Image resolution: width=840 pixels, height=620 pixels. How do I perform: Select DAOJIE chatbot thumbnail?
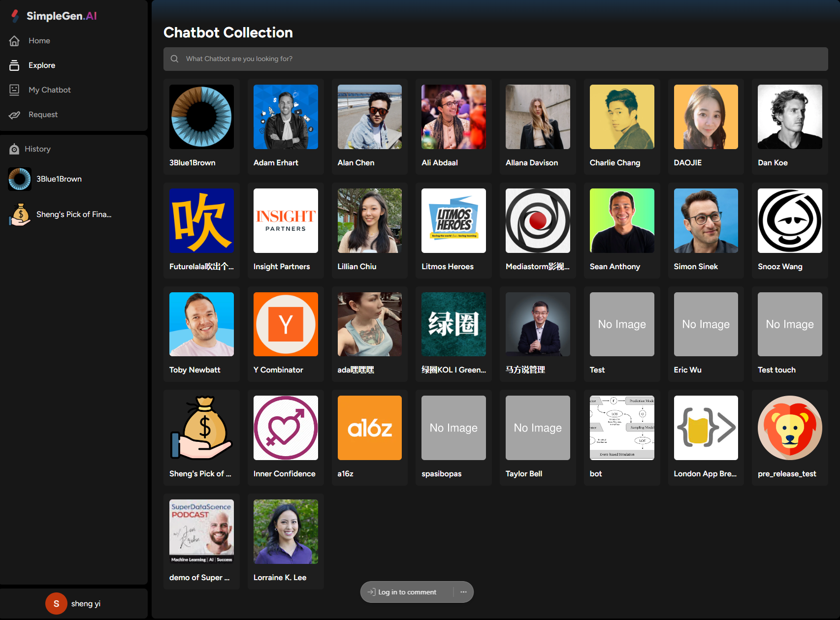coord(706,117)
